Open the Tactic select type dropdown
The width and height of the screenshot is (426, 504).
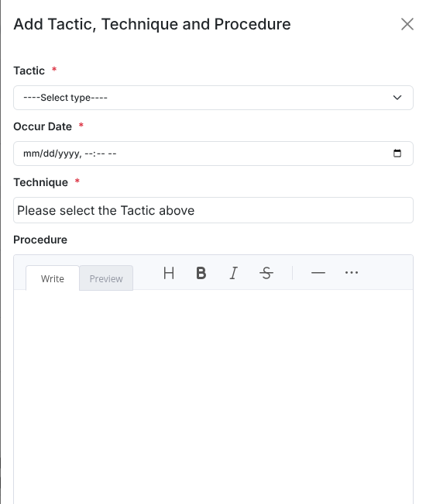tap(213, 98)
